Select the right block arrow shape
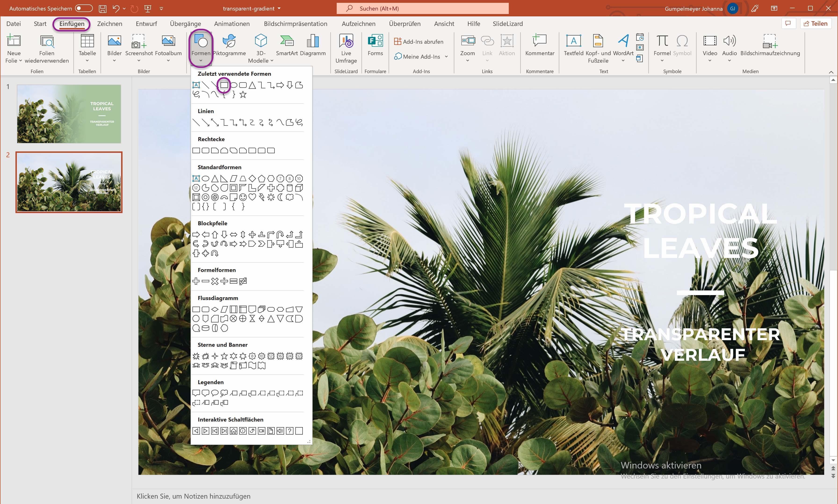This screenshot has height=504, width=838. pos(196,235)
